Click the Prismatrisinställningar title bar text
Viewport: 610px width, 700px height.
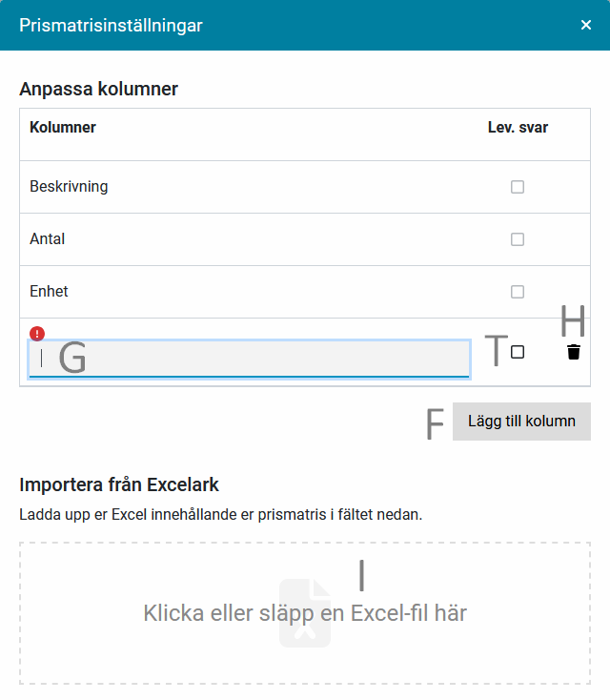[x=111, y=26]
